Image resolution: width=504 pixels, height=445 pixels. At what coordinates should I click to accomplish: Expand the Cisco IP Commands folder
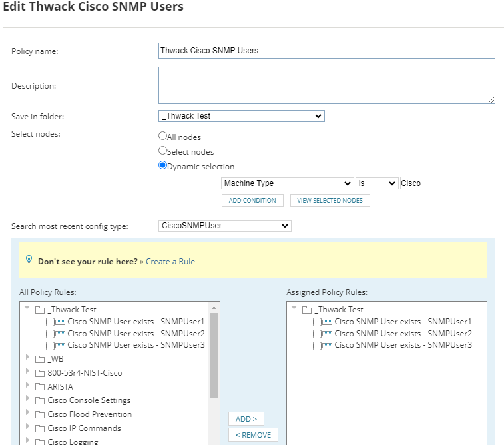(27, 426)
